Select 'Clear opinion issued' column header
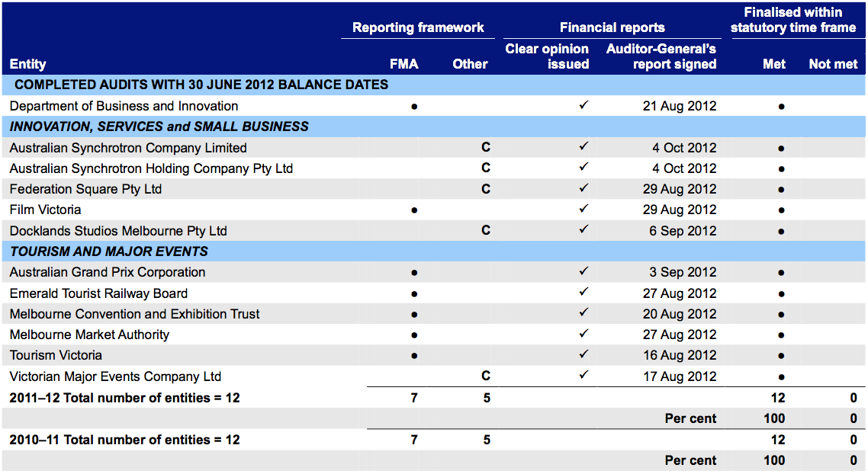 pyautogui.click(x=547, y=56)
